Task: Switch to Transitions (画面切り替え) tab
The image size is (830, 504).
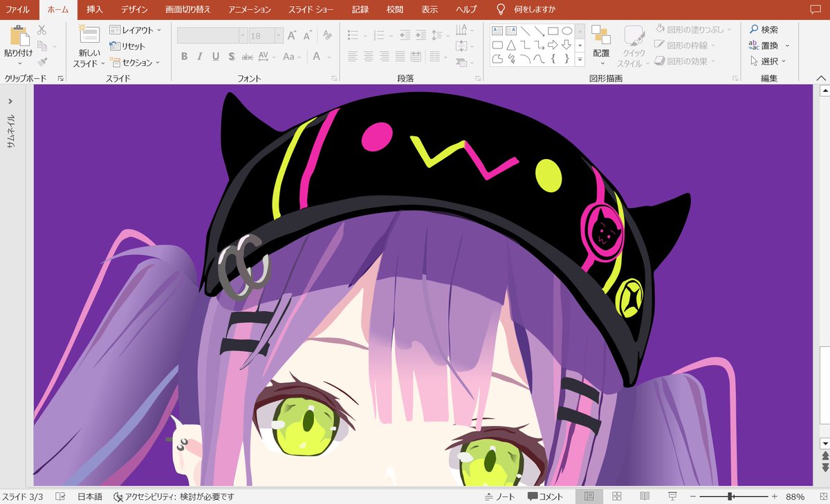Action: pyautogui.click(x=188, y=10)
